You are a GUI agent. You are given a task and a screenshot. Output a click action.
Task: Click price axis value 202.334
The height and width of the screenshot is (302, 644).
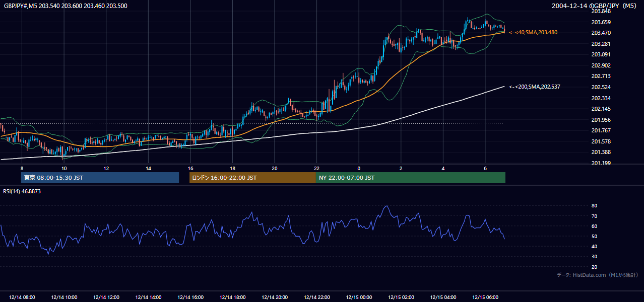pos(600,98)
